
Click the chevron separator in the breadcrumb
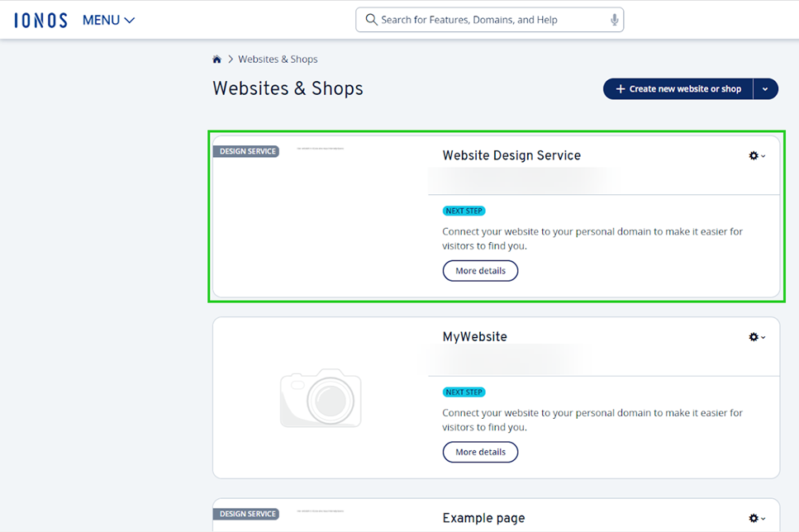[231, 59]
